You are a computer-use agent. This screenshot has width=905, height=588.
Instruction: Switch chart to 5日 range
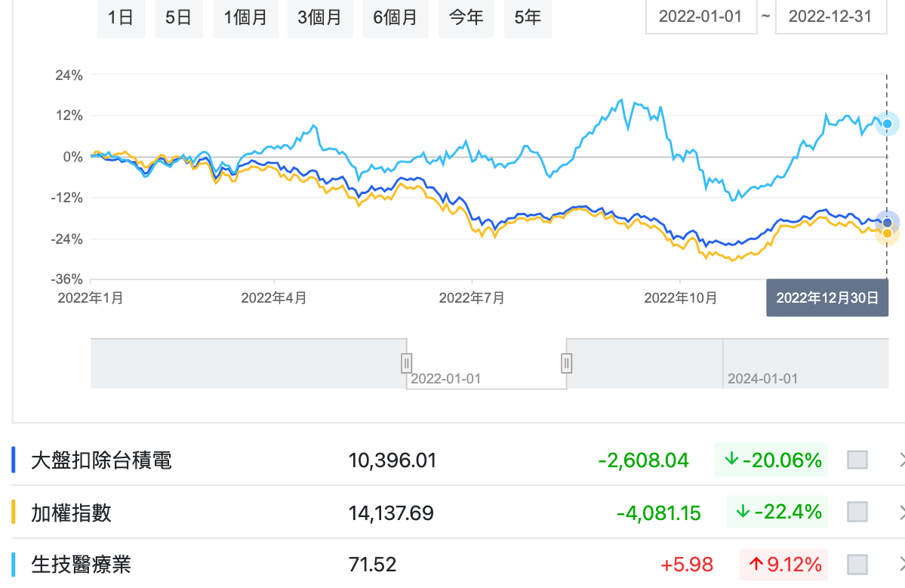pos(178,17)
